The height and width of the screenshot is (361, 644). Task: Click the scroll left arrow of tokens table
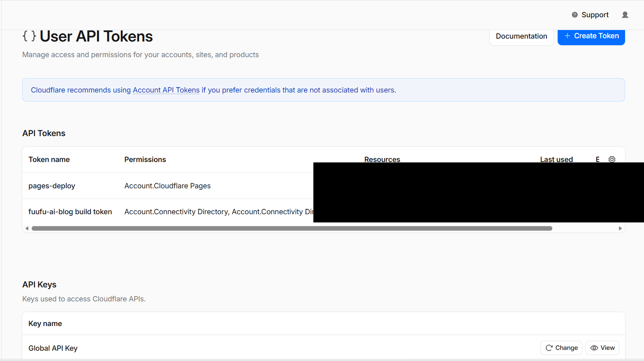27,228
